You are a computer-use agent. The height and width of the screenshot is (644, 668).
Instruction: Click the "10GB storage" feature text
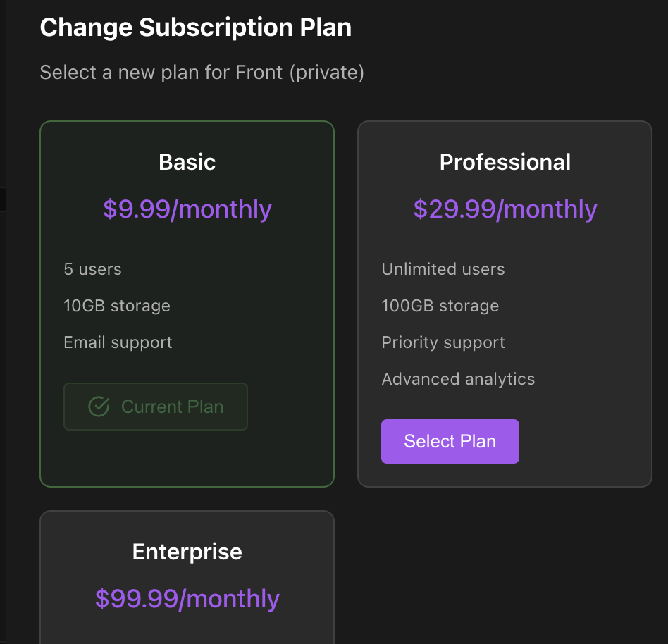pos(117,306)
